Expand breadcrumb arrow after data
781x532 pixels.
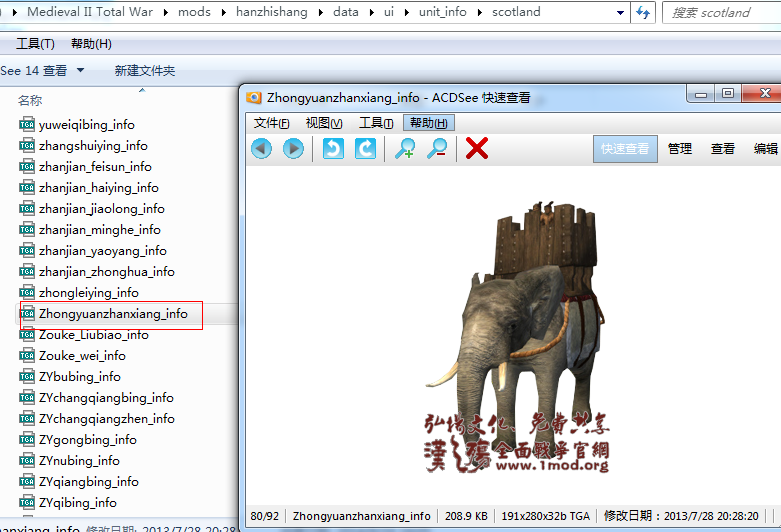pyautogui.click(x=372, y=12)
